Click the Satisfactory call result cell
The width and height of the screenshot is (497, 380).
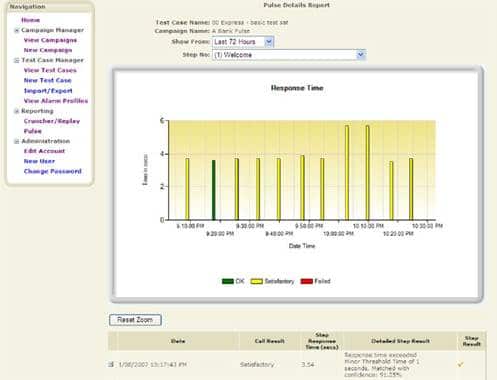257,365
